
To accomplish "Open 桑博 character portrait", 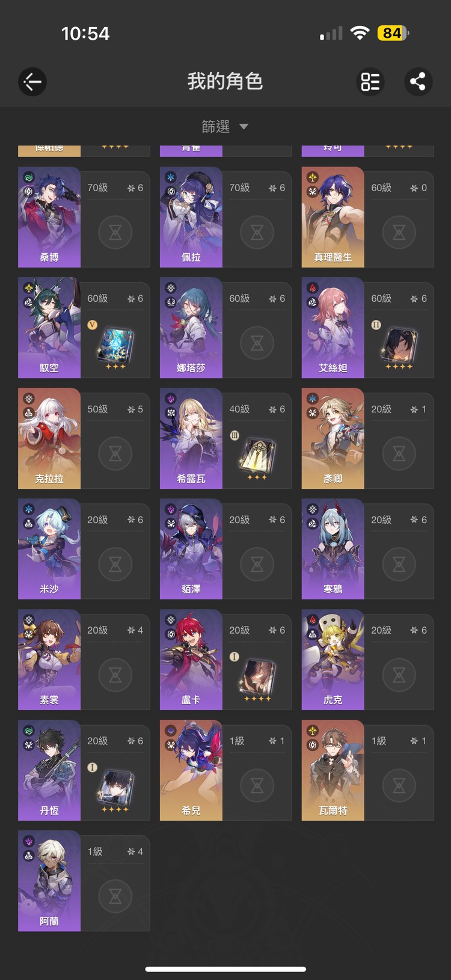I will click(49, 217).
